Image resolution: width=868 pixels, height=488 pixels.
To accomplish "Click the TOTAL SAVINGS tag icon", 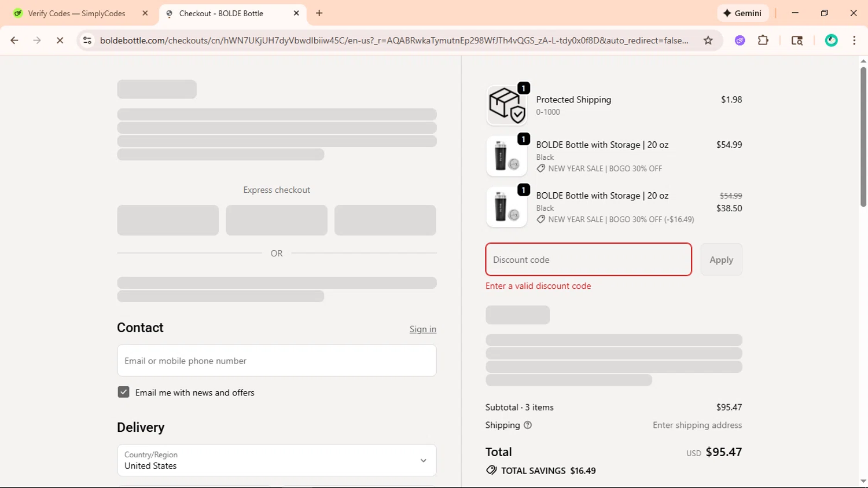I will pos(491,471).
